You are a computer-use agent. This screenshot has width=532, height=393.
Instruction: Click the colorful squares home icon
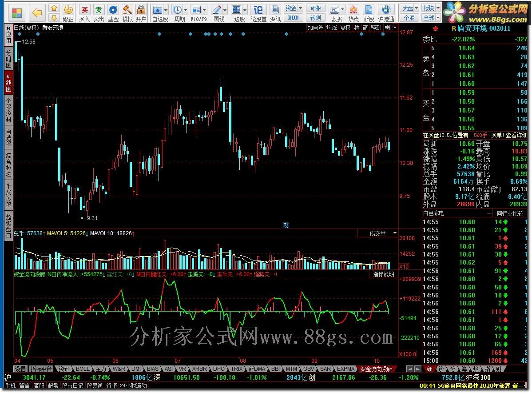coord(16,13)
